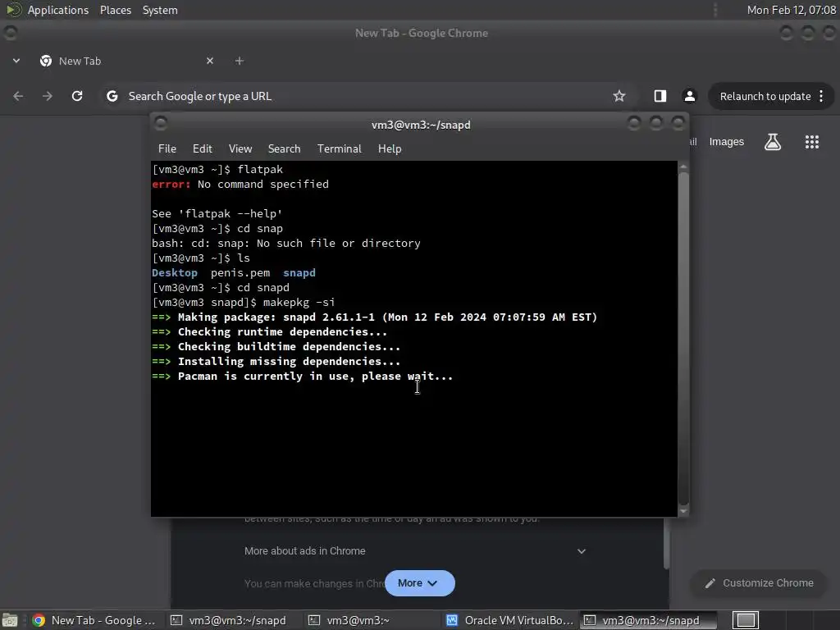
Task: Open a new Chrome tab
Action: click(240, 61)
